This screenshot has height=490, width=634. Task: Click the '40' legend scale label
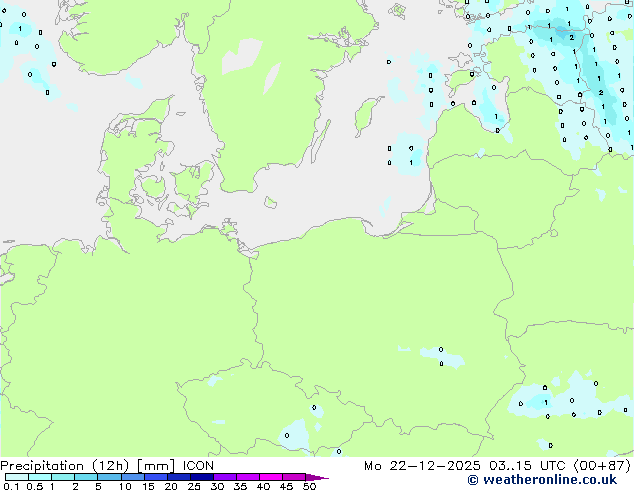[x=263, y=486]
